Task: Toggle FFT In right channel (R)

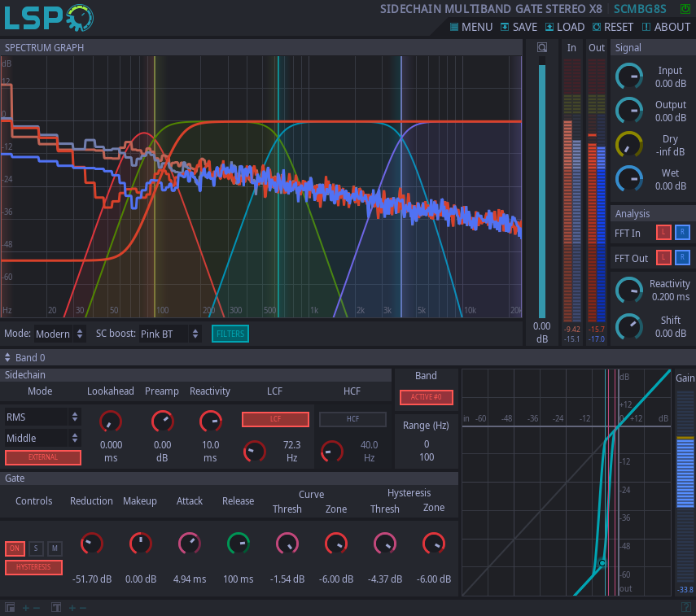Action: point(682,232)
